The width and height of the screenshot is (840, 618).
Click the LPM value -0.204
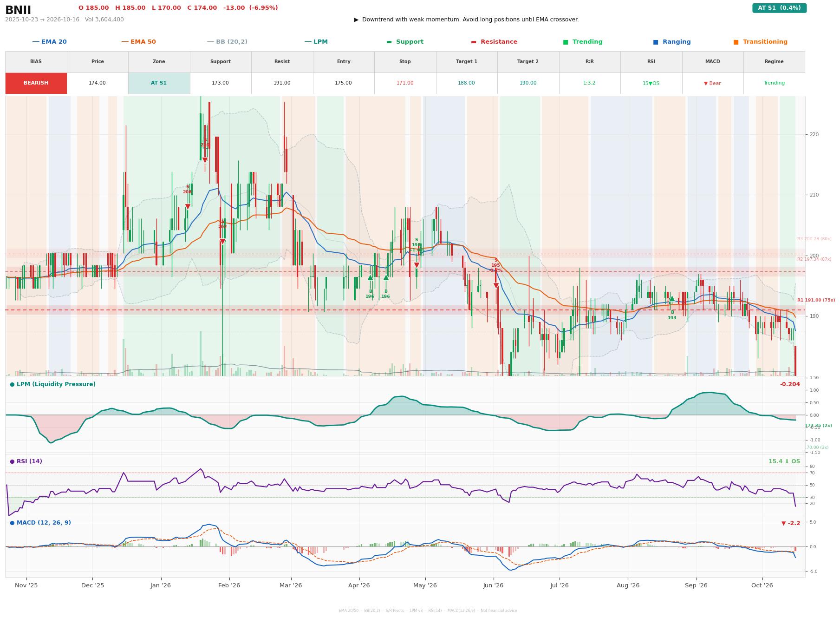tap(790, 384)
